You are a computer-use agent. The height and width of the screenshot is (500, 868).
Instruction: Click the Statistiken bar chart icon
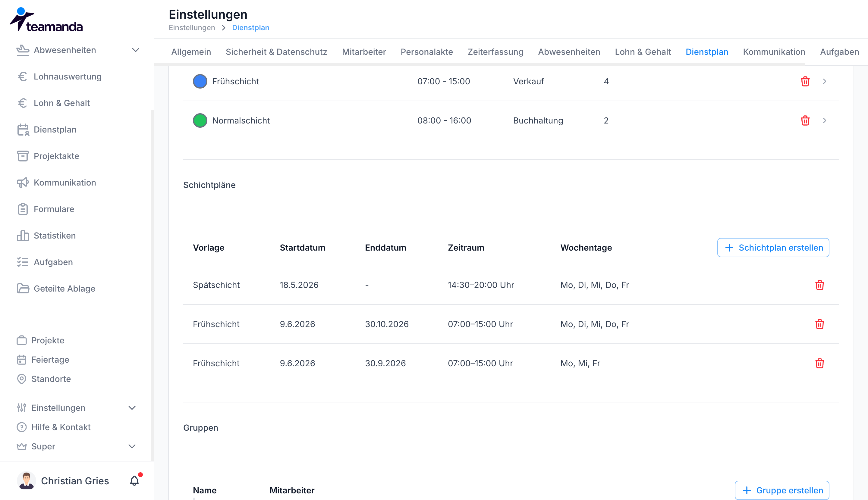pyautogui.click(x=23, y=236)
